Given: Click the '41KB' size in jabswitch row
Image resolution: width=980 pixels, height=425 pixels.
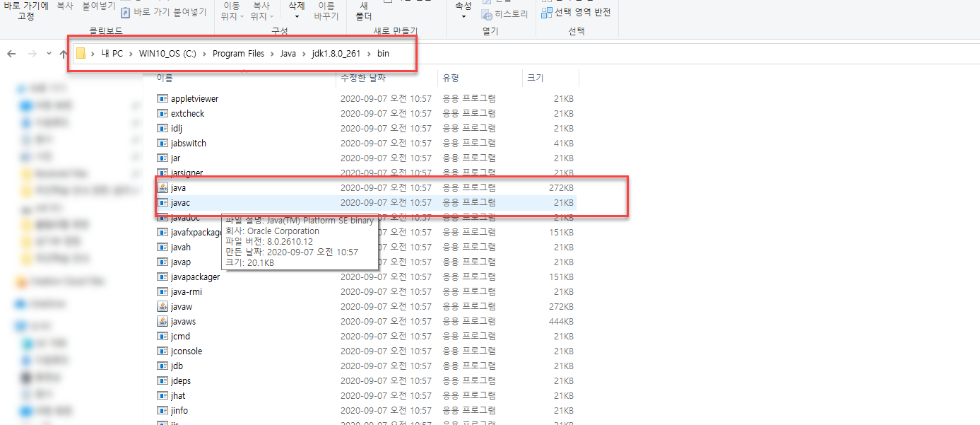Looking at the screenshot, I should click(563, 144).
